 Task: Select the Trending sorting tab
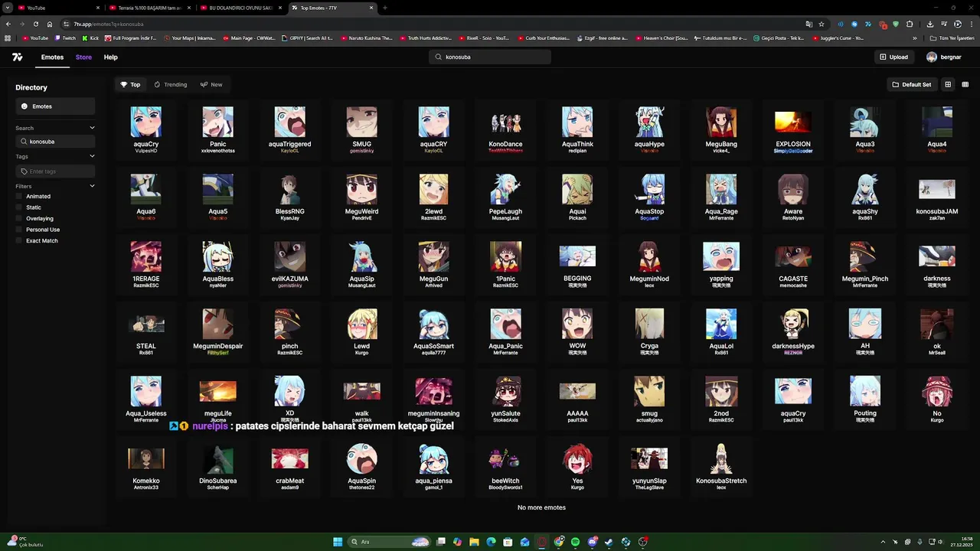pyautogui.click(x=170, y=84)
